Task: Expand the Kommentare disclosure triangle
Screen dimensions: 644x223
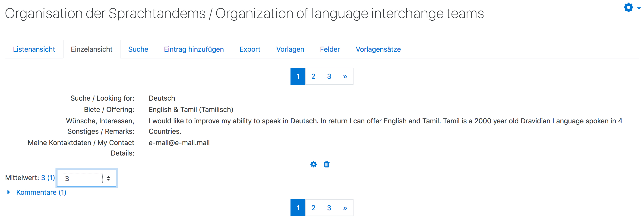Action: click(9, 192)
